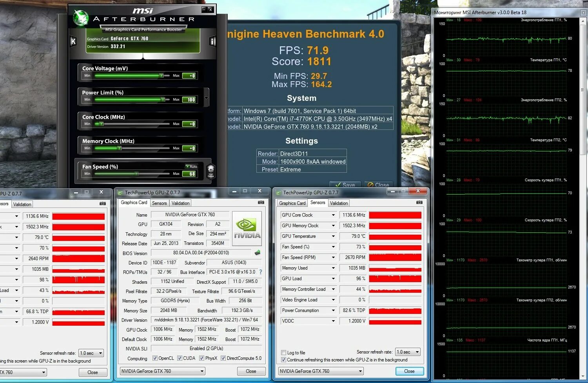This screenshot has height=383, width=588.
Task: Click the right GPU-Z title bar icon
Action: pyautogui.click(x=279, y=193)
